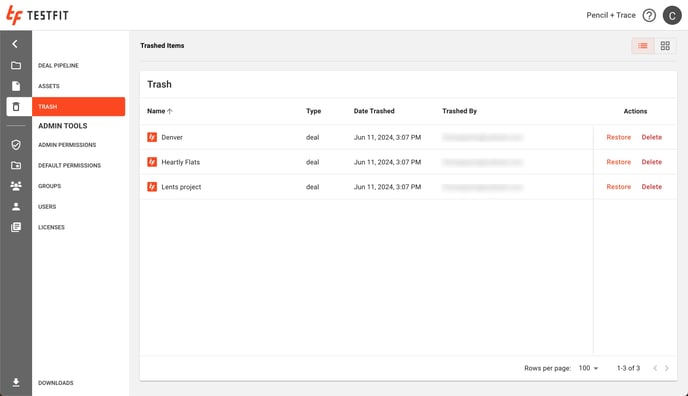Restore the Heartly Flats deal
Viewport: 688px width, 396px height.
[x=619, y=162]
